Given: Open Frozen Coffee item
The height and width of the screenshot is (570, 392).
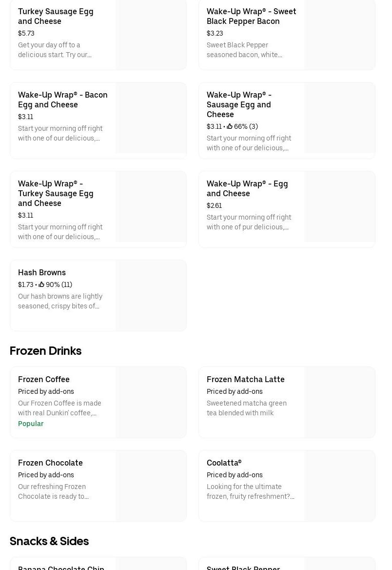Looking at the screenshot, I should 44,379.
